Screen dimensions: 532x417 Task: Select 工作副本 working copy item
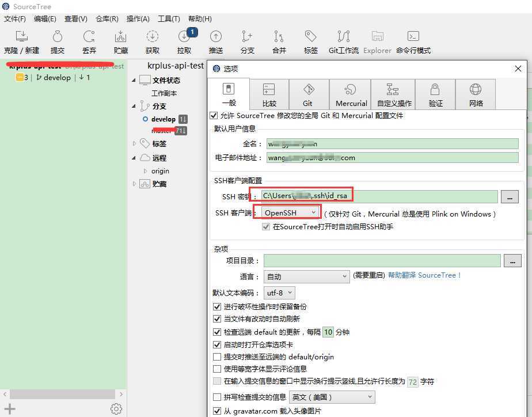[x=164, y=93]
